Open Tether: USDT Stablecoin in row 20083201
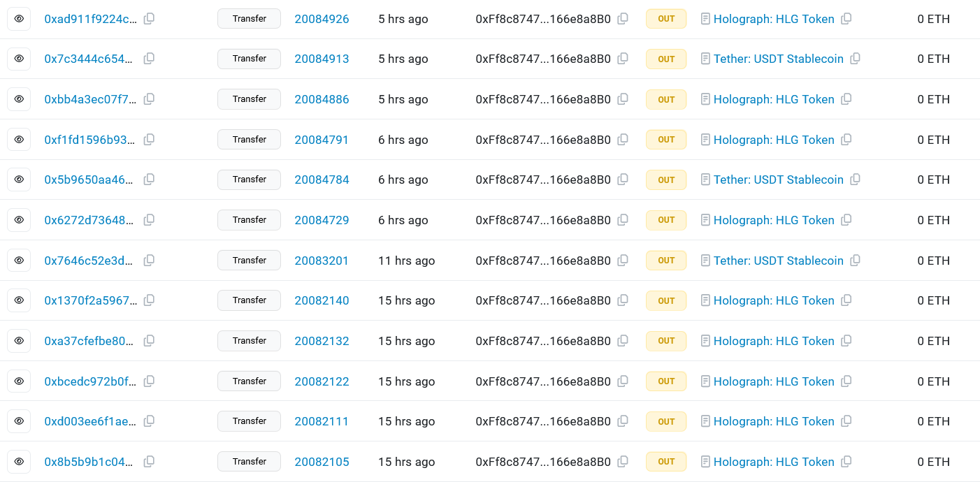The width and height of the screenshot is (980, 482). pyautogui.click(x=778, y=261)
